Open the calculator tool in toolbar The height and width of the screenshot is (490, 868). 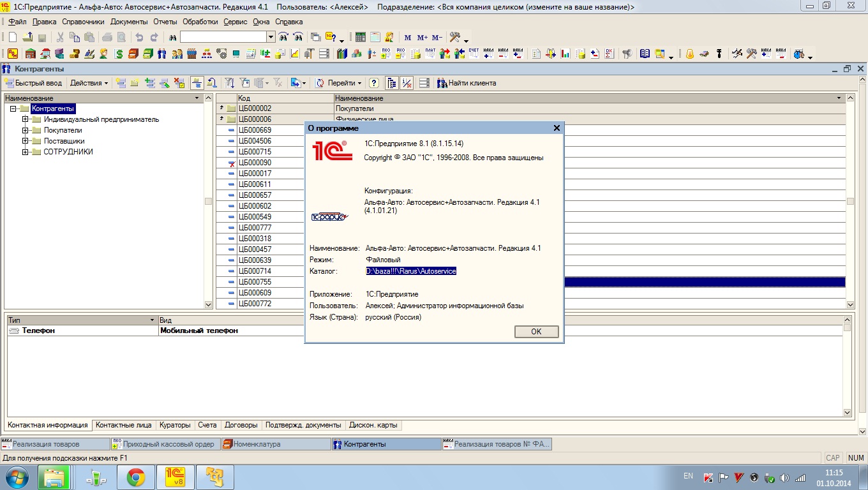pos(361,38)
